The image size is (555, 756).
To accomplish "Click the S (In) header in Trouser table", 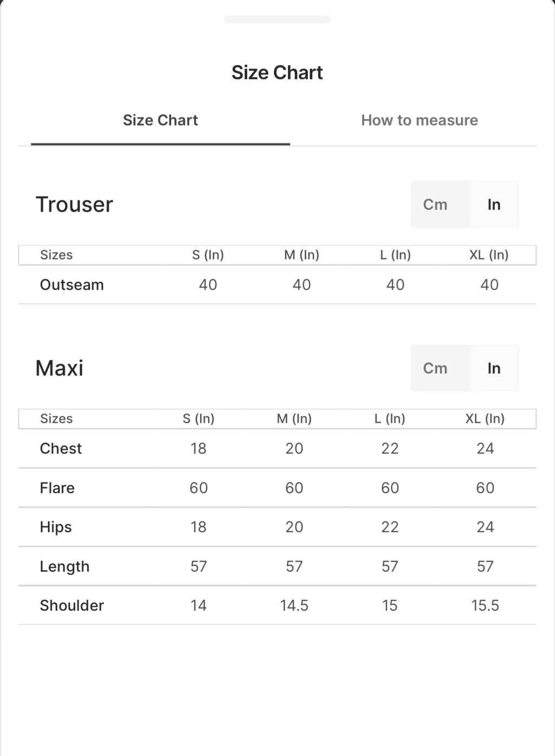I will (208, 255).
